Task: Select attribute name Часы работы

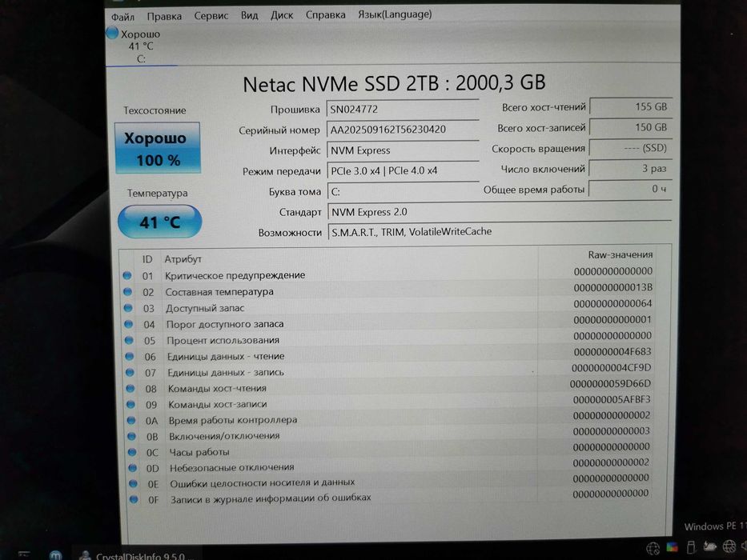Action: click(x=199, y=452)
